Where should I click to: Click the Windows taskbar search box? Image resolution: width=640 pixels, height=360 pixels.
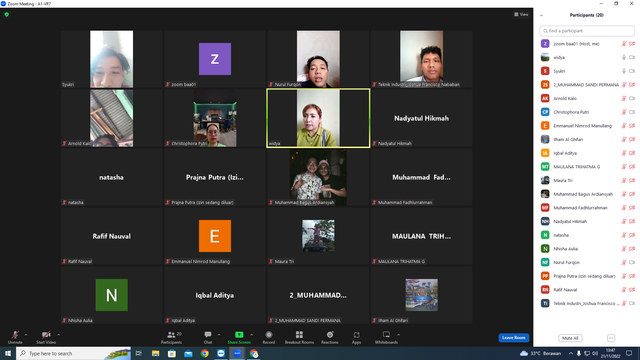[x=73, y=353]
